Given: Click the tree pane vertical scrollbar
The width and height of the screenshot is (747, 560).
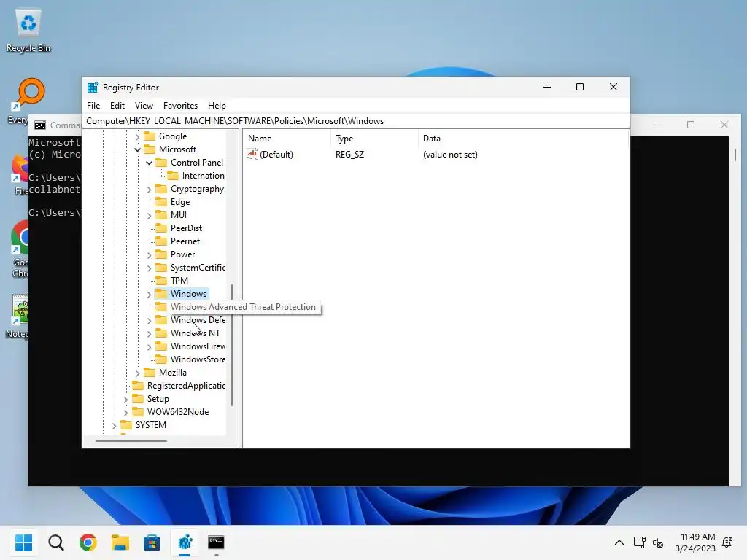Looking at the screenshot, I should [232, 345].
